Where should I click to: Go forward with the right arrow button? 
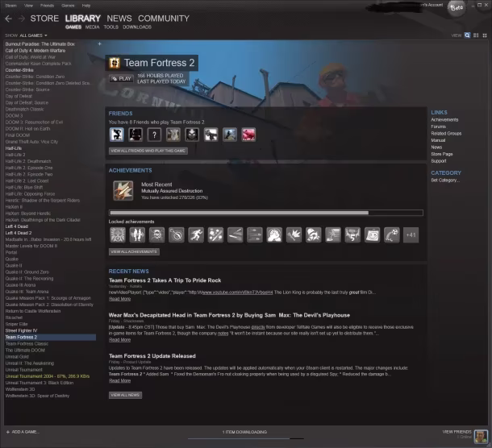click(x=21, y=19)
